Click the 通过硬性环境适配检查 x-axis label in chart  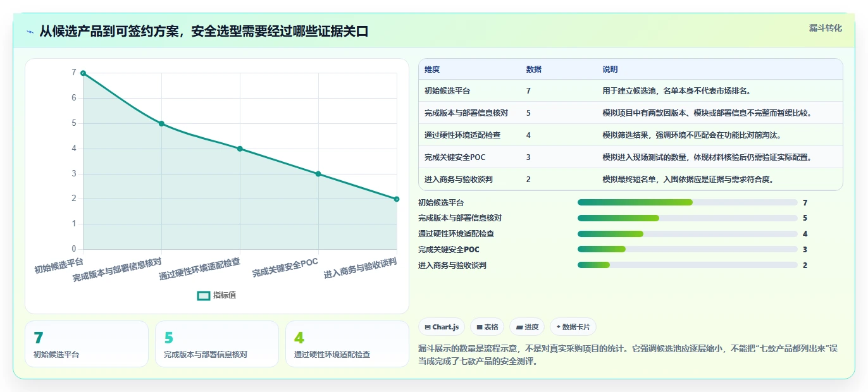pyautogui.click(x=200, y=269)
